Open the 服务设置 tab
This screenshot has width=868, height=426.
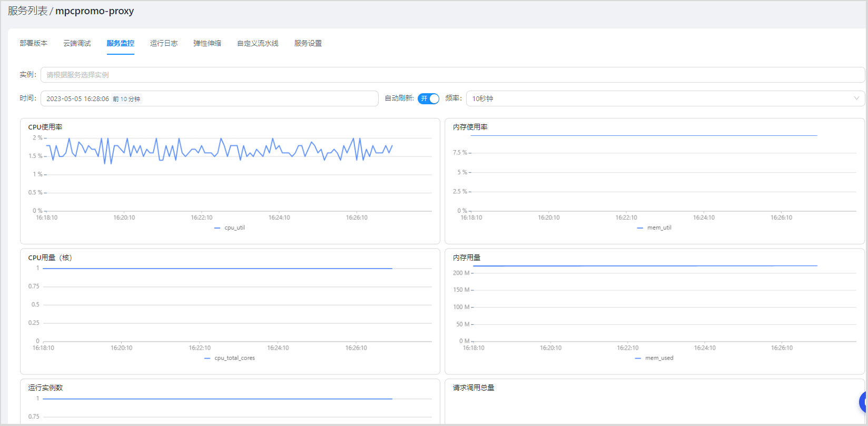[308, 43]
